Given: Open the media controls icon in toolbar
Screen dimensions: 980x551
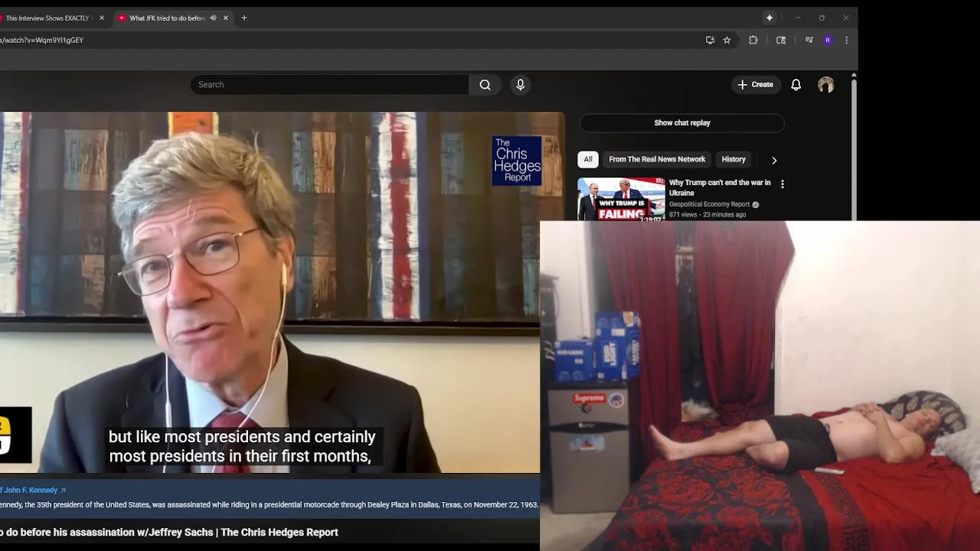Looking at the screenshot, I should tap(808, 40).
